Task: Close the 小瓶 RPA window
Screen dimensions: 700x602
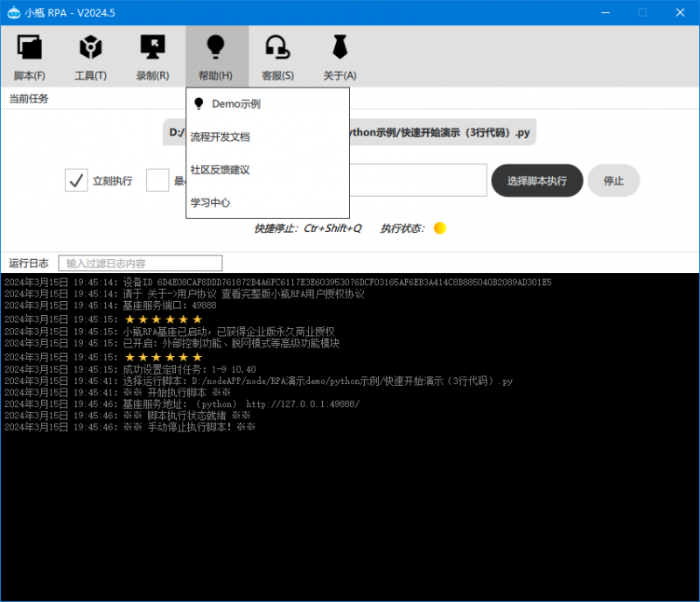Action: tap(680, 12)
